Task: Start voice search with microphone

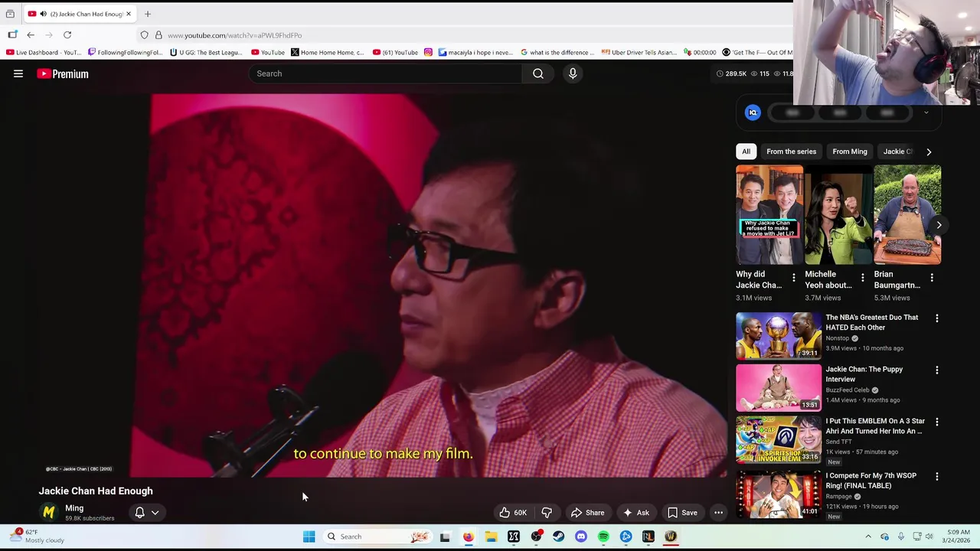Action: tap(573, 73)
